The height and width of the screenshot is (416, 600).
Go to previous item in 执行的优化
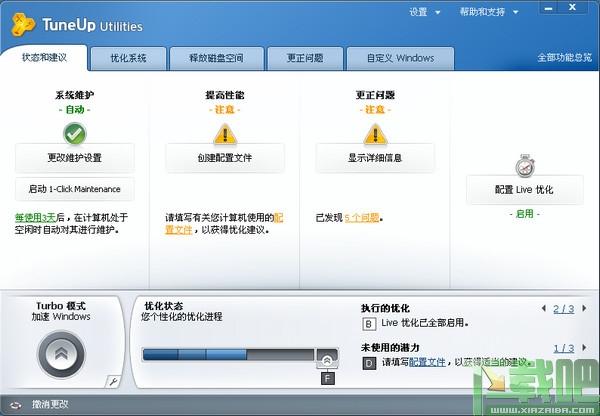click(x=543, y=308)
